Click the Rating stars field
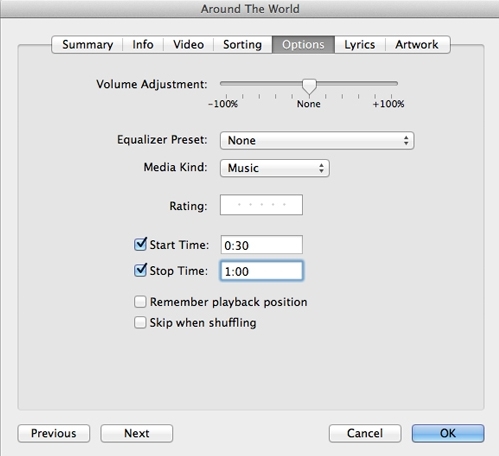499x456 pixels. pyautogui.click(x=261, y=205)
